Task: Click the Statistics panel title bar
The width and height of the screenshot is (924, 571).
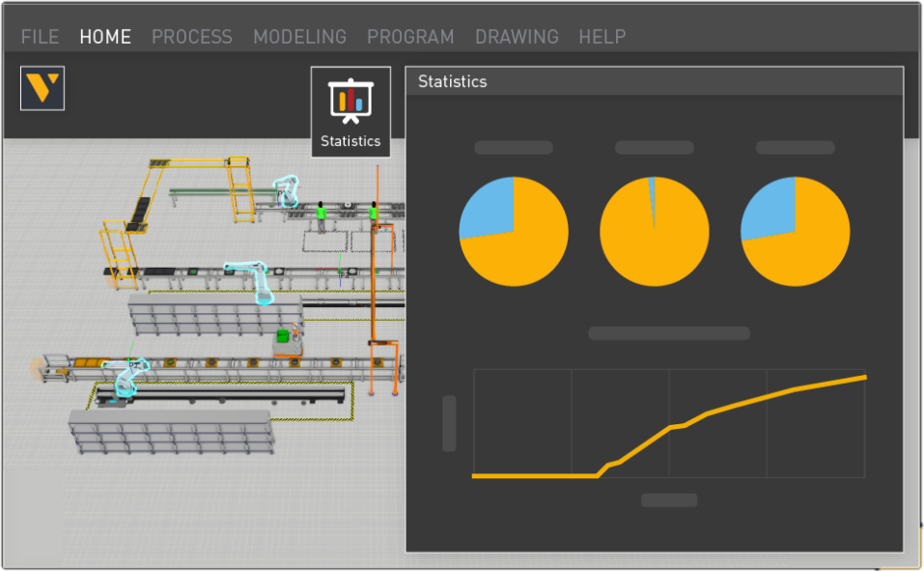Action: (654, 81)
